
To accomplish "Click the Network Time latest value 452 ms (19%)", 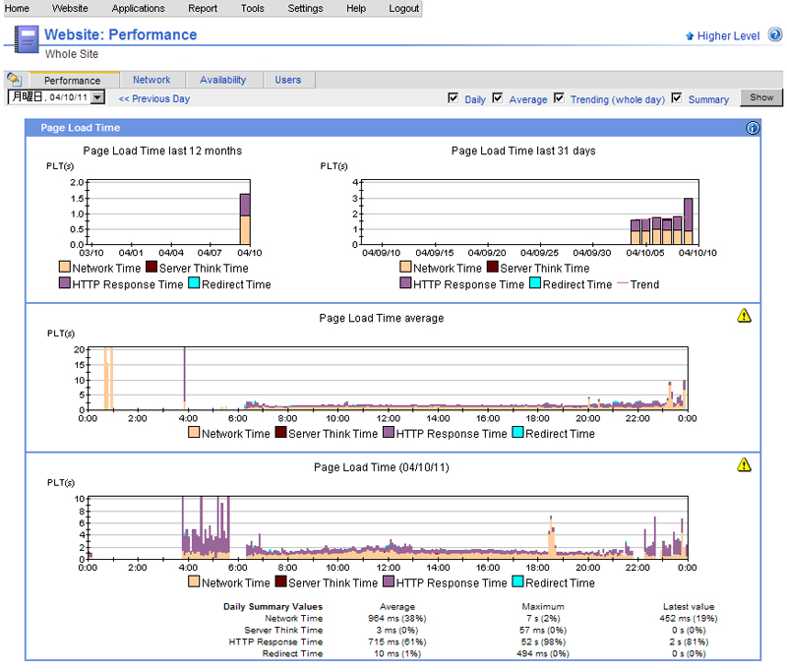I will [x=689, y=618].
